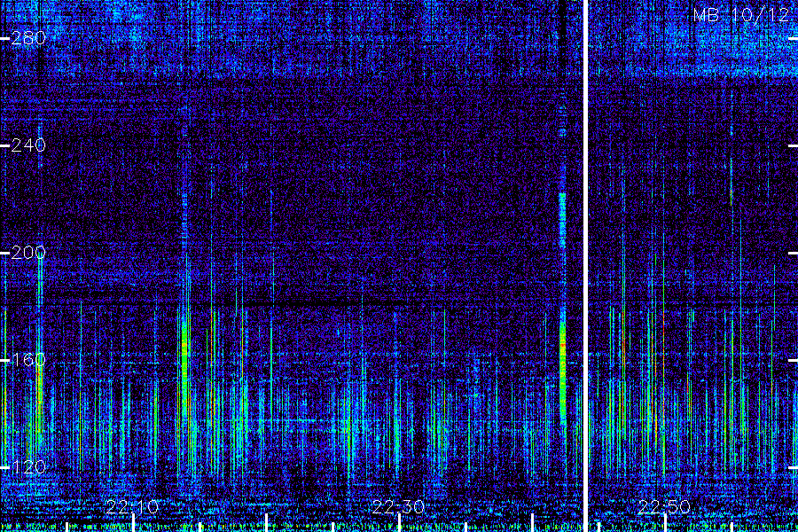Image resolution: width=798 pixels, height=532 pixels.
Task: Click the 200 frequency axis label
Action: click(28, 253)
